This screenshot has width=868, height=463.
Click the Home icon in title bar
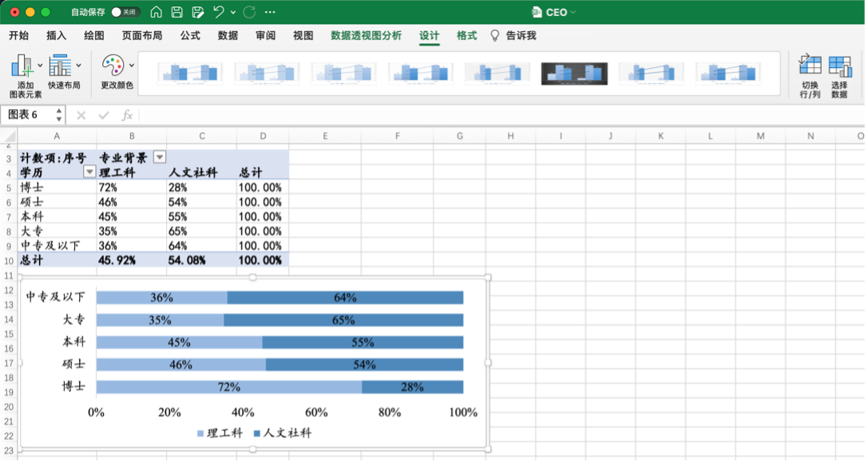pyautogui.click(x=157, y=12)
